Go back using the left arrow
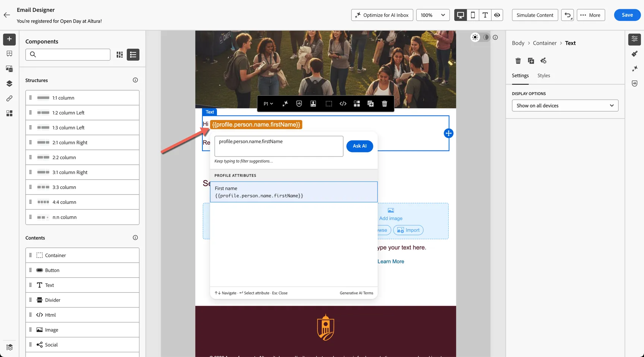Viewport: 644px width, 357px height. point(7,15)
